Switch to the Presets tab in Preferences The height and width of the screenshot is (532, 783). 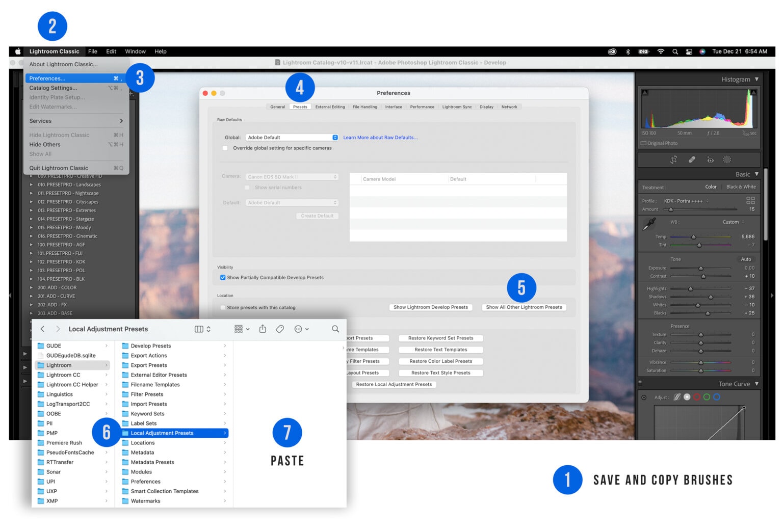[300, 107]
